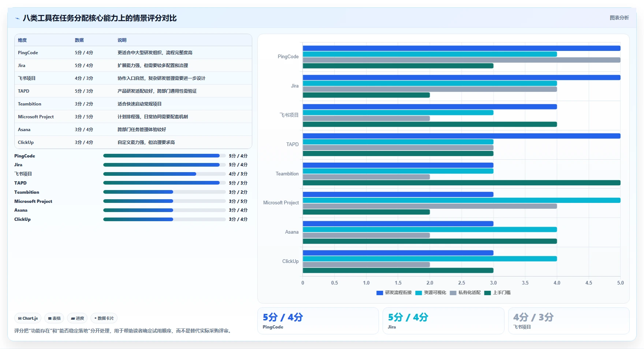Viewport: 644px width, 349px height.
Task: Click the description "自定义能力强，但治理要求高"
Action: point(146,142)
